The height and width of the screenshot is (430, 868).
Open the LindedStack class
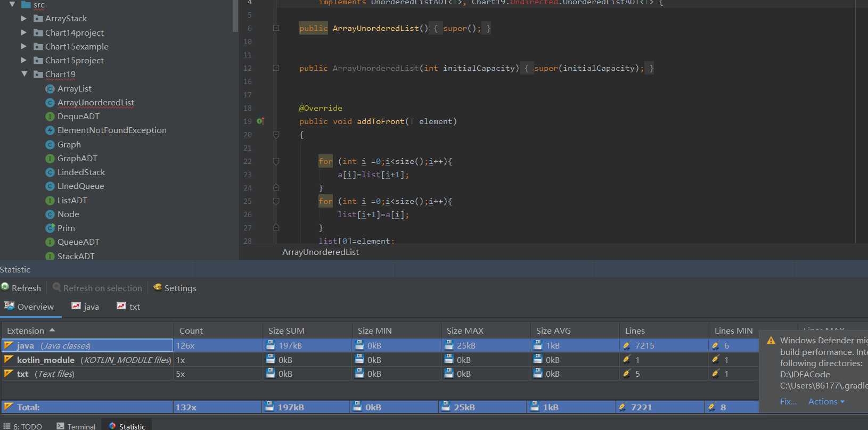(81, 172)
